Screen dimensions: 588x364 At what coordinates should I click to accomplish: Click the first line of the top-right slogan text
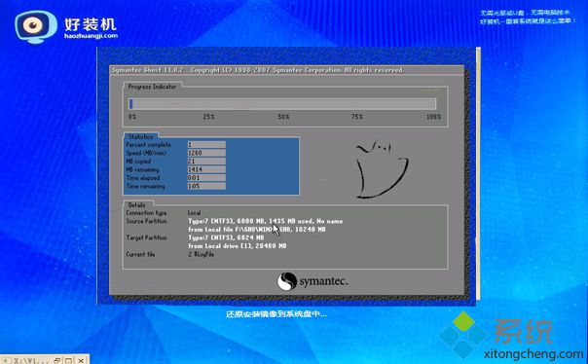point(525,13)
